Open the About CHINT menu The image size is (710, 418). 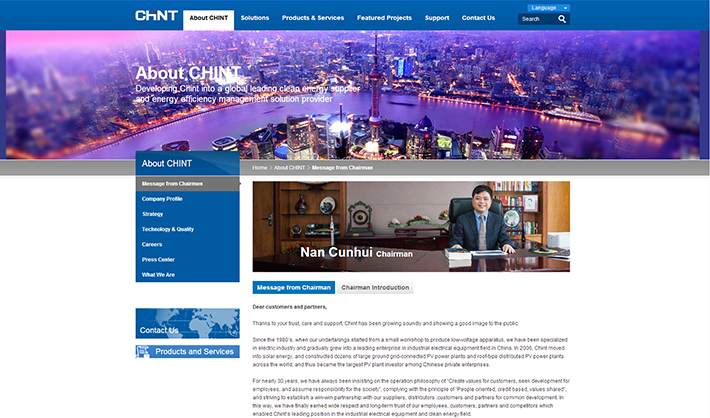click(x=209, y=18)
